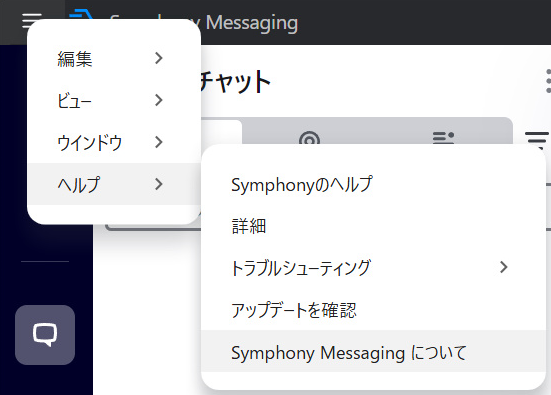
Task: Select the list-with-dot tab icon
Action: tap(443, 138)
